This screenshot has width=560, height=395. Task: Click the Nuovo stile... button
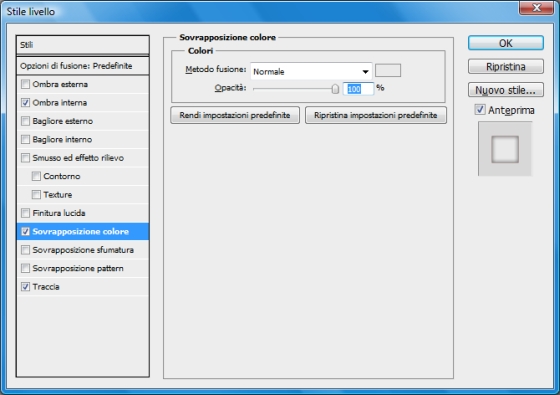pos(506,90)
